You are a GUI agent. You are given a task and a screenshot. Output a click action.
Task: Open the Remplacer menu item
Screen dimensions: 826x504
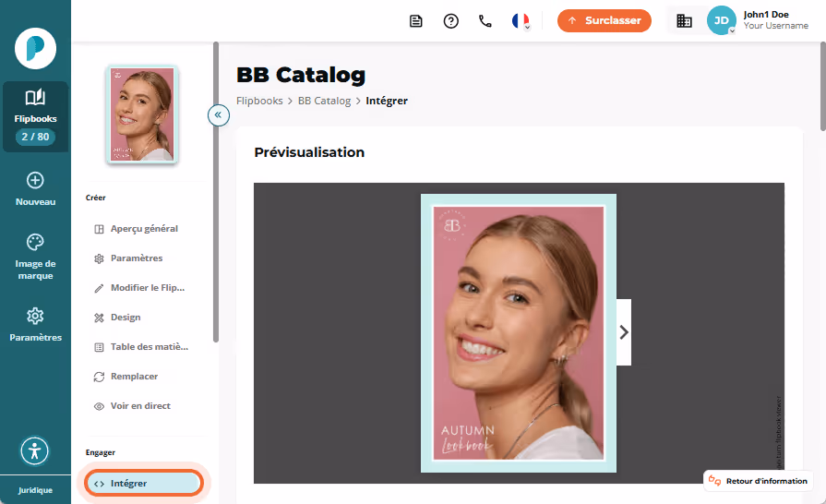(143, 376)
